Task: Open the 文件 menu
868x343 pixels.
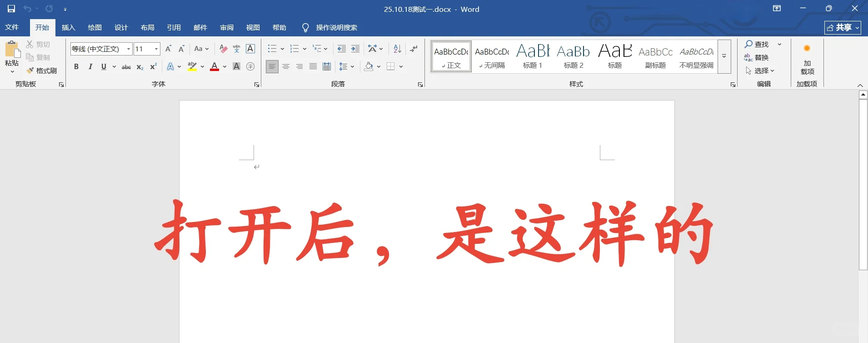Action: [12, 27]
